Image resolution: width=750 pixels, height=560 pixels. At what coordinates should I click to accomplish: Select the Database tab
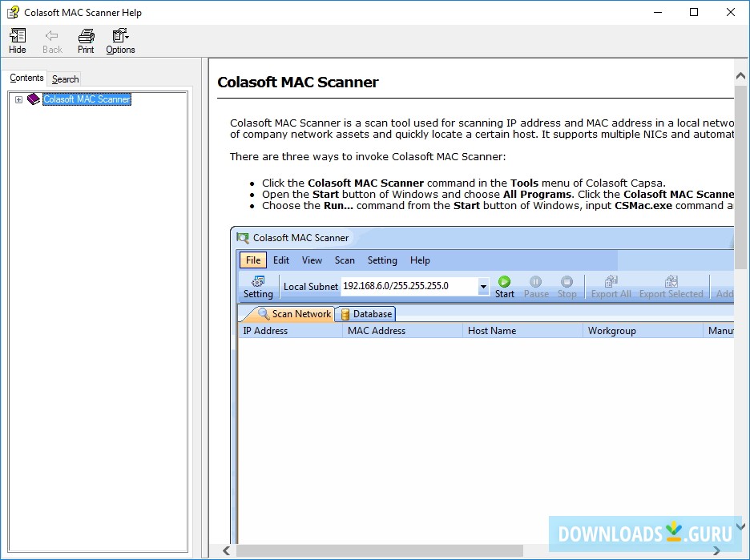tap(366, 314)
